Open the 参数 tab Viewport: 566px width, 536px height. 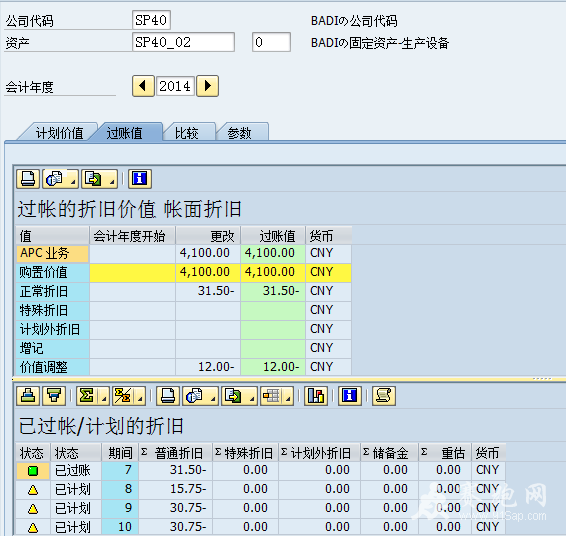pyautogui.click(x=239, y=133)
